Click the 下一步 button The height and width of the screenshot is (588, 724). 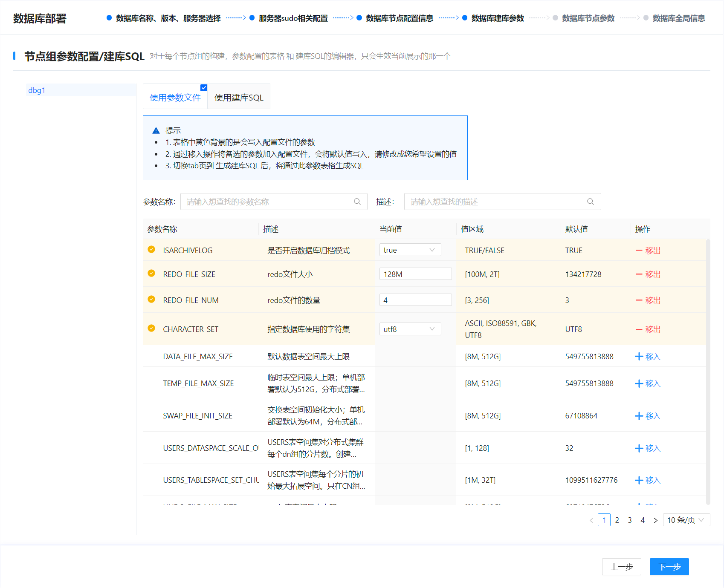669,567
